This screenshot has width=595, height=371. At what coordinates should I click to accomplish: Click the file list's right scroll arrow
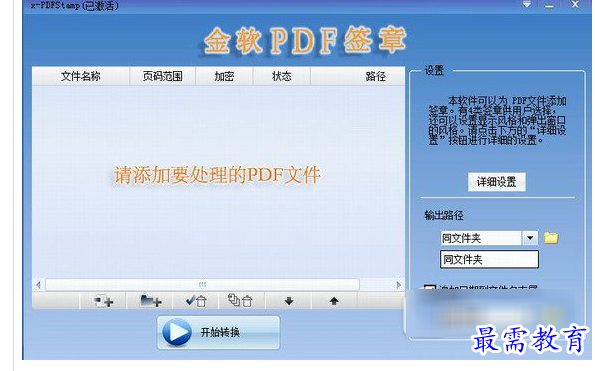pos(398,285)
